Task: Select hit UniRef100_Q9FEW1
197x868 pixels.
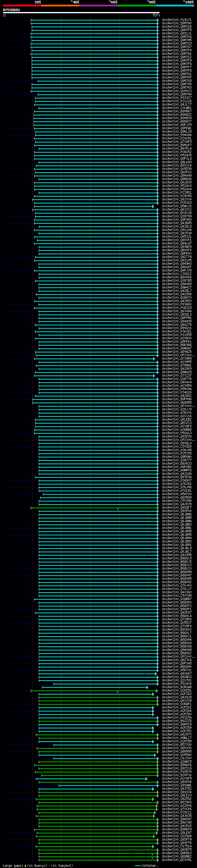Action: coord(177,128)
